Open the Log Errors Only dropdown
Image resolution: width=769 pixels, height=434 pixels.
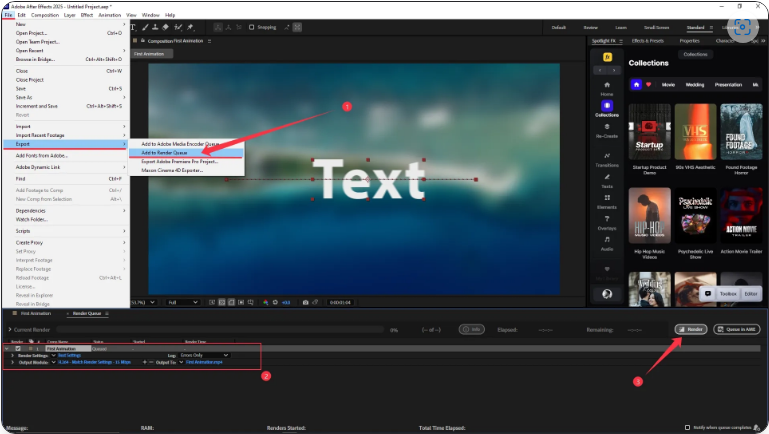tap(204, 356)
